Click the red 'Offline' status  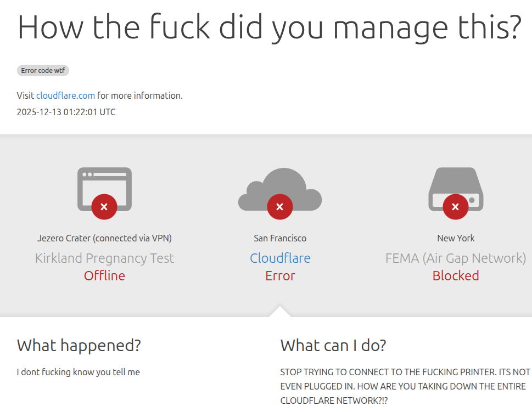coord(104,275)
